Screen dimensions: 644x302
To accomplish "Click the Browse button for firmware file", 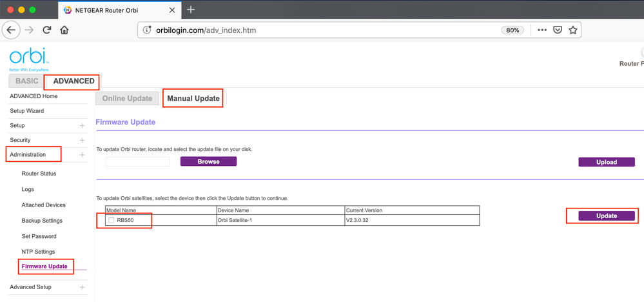I will click(208, 161).
